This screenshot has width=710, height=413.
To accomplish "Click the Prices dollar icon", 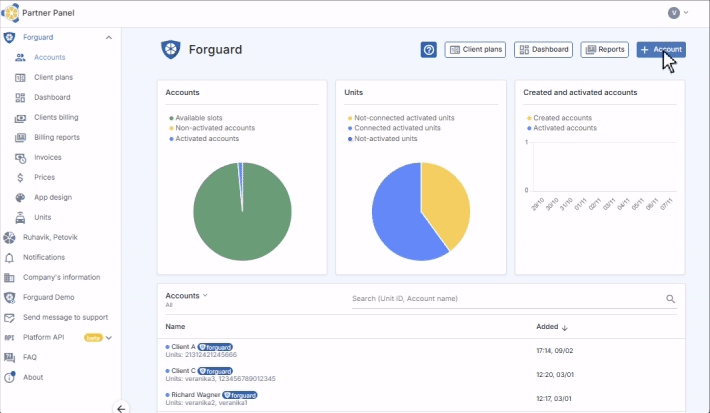I will point(20,178).
